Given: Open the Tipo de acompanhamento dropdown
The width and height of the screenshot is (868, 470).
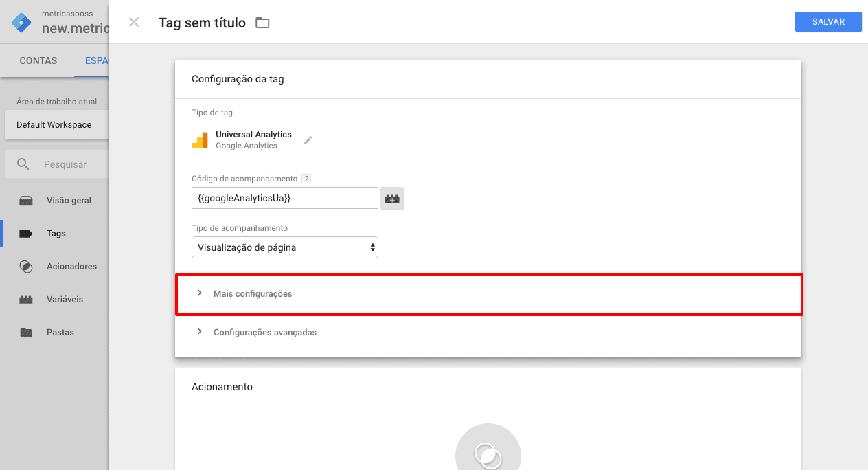Looking at the screenshot, I should 284,247.
